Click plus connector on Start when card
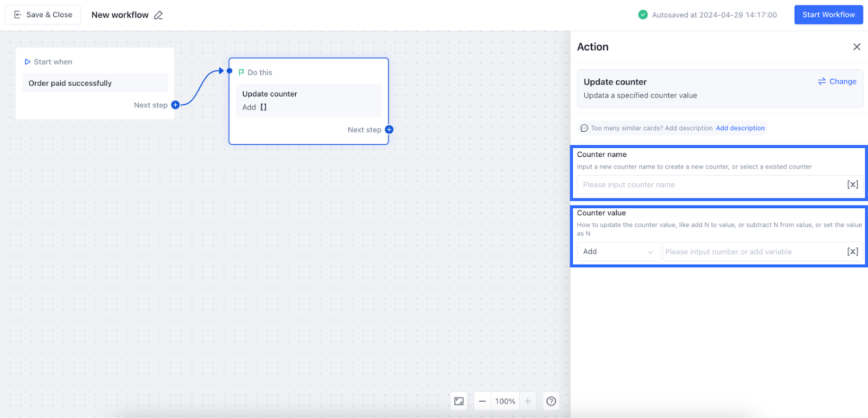868x418 pixels. coord(175,105)
